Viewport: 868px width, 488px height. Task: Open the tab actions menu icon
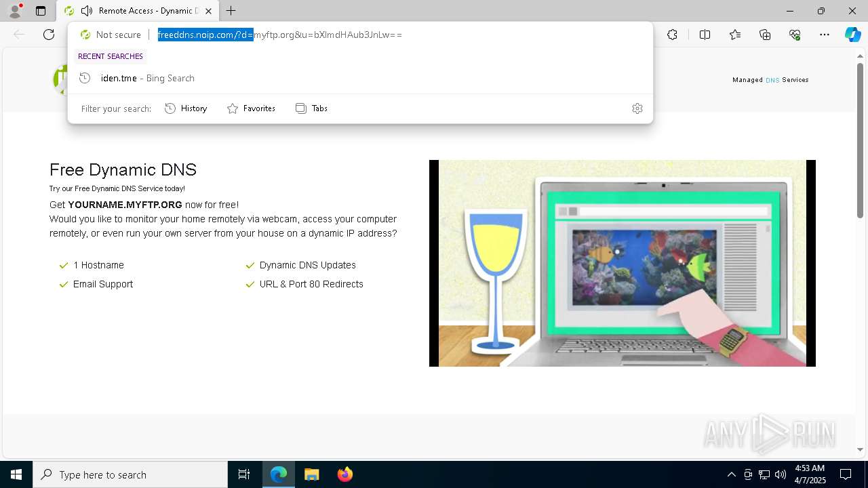(41, 11)
